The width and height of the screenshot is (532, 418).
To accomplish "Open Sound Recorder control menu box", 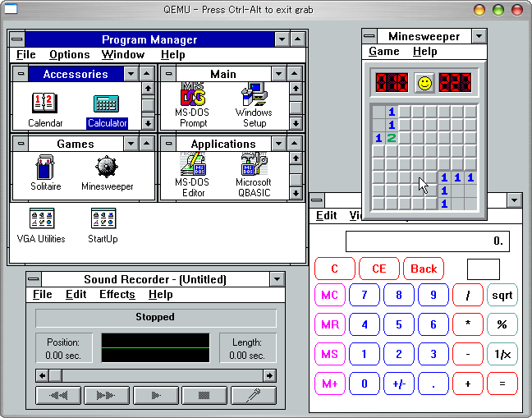I will 34,279.
